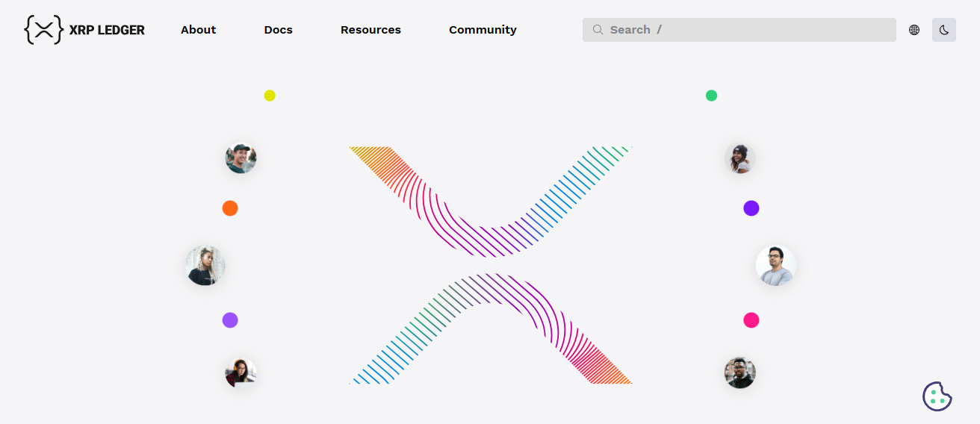Click inside the Search input field
This screenshot has width=980, height=424.
[747, 30]
